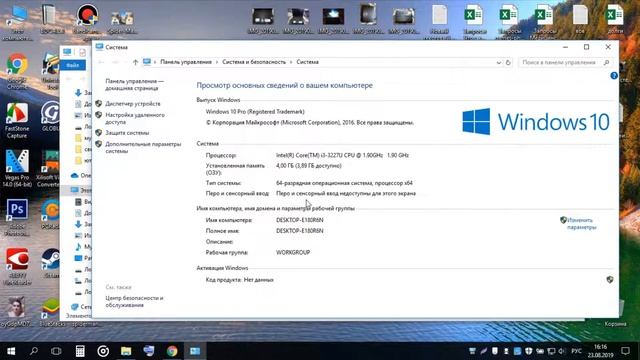The width and height of the screenshot is (640, 360).
Task: Select Control Panel breadcrumb
Action: [x=186, y=62]
